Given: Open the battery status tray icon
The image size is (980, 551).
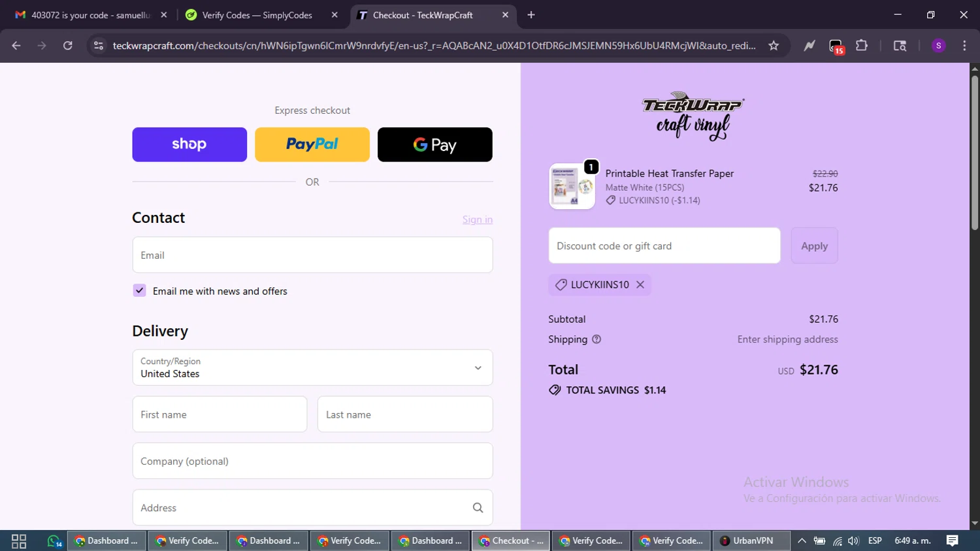Looking at the screenshot, I should pos(819,541).
